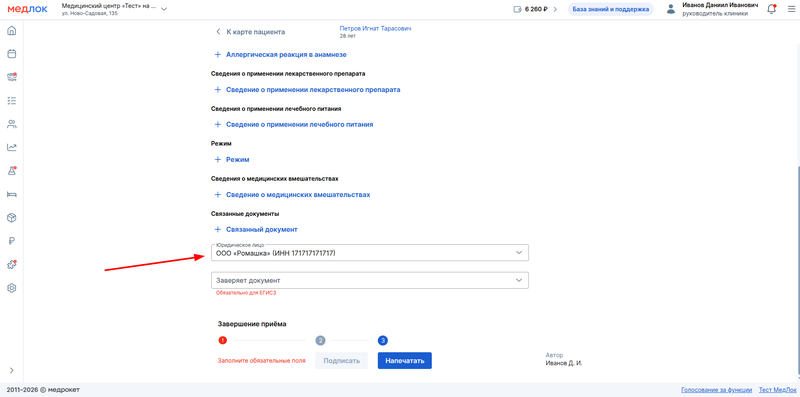Open the Заверяет документ dropdown
The height and width of the screenshot is (397, 800).
370,280
